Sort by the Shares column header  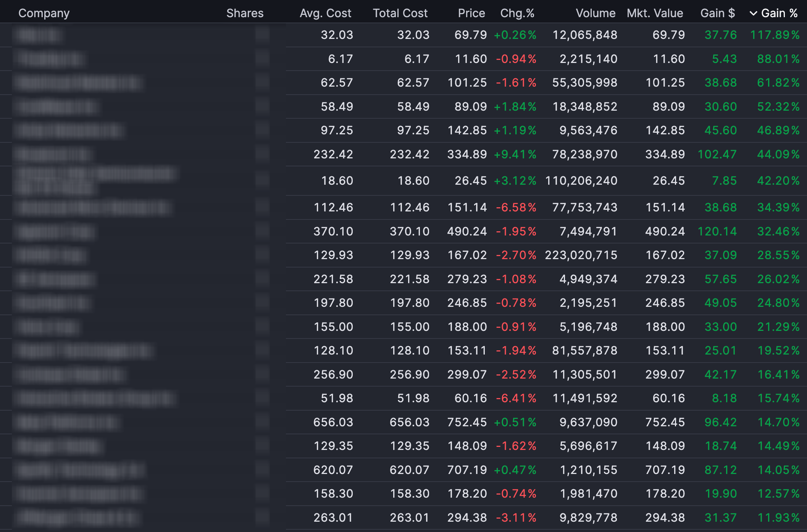(245, 13)
